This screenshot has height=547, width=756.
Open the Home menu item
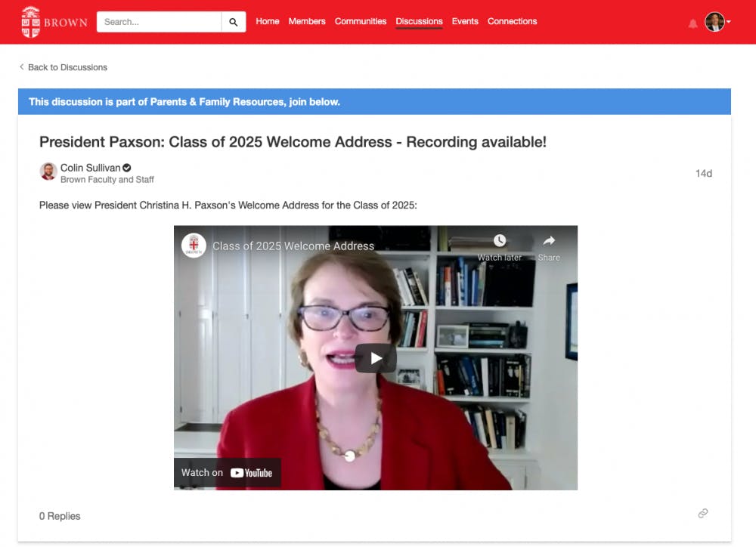268,21
